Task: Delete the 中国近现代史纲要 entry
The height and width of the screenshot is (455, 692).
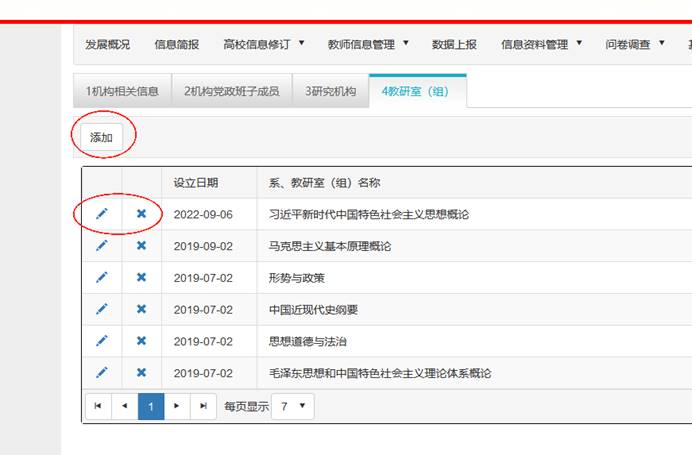Action: point(141,310)
